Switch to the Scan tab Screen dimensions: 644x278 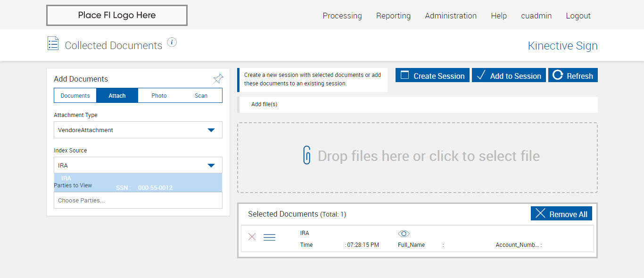[x=201, y=96]
